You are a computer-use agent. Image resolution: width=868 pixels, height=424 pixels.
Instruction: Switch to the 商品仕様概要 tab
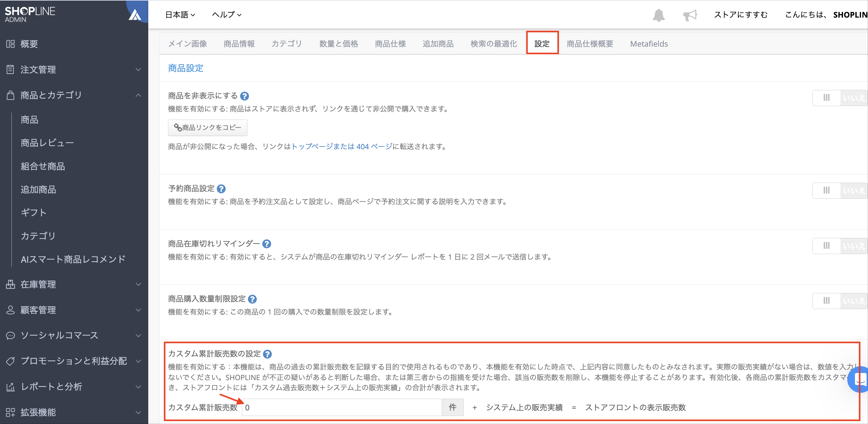click(x=590, y=44)
